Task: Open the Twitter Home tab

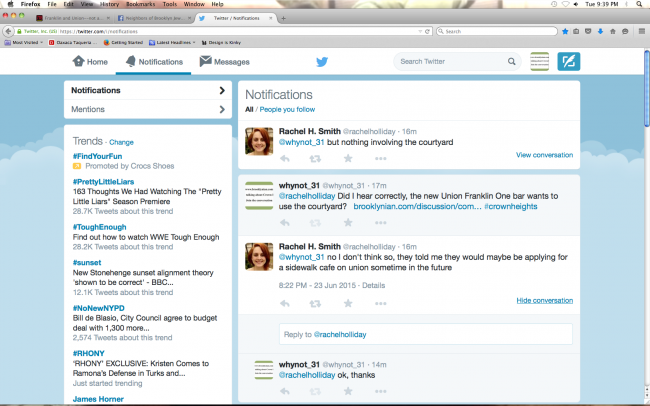Action: tap(90, 62)
